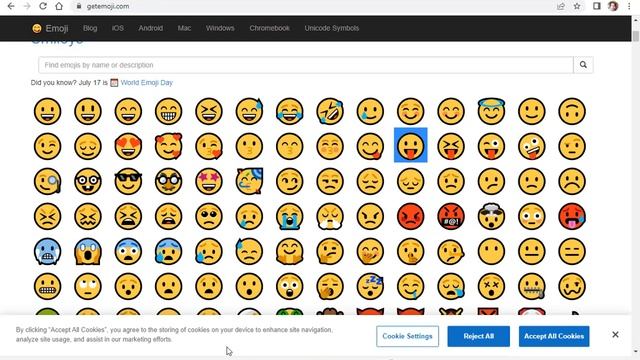Click the exploding head emoji
The image size is (640, 360).
pyautogui.click(x=491, y=216)
